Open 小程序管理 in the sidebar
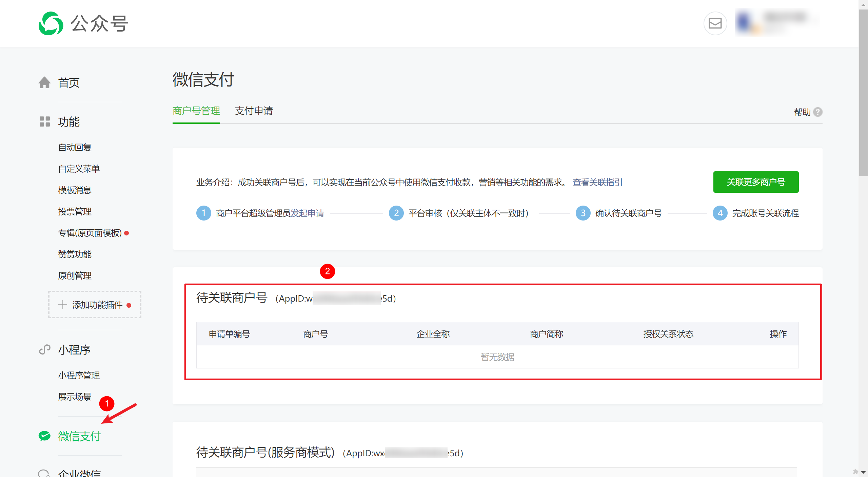868x477 pixels. [x=79, y=376]
